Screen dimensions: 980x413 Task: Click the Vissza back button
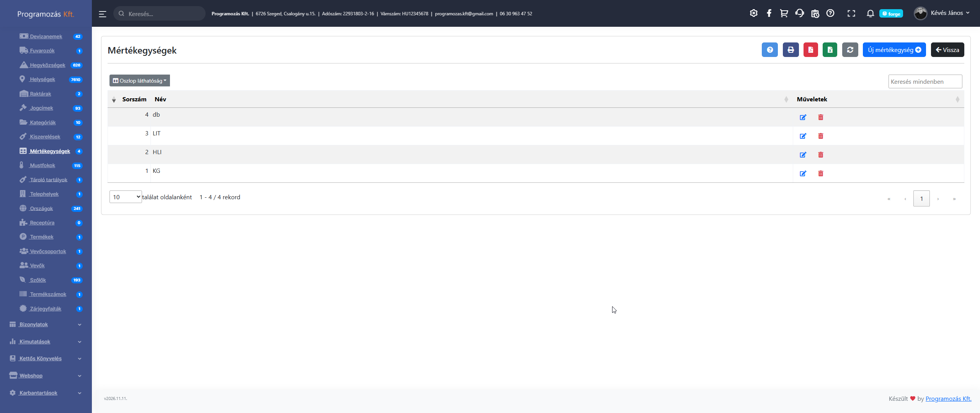click(x=947, y=50)
